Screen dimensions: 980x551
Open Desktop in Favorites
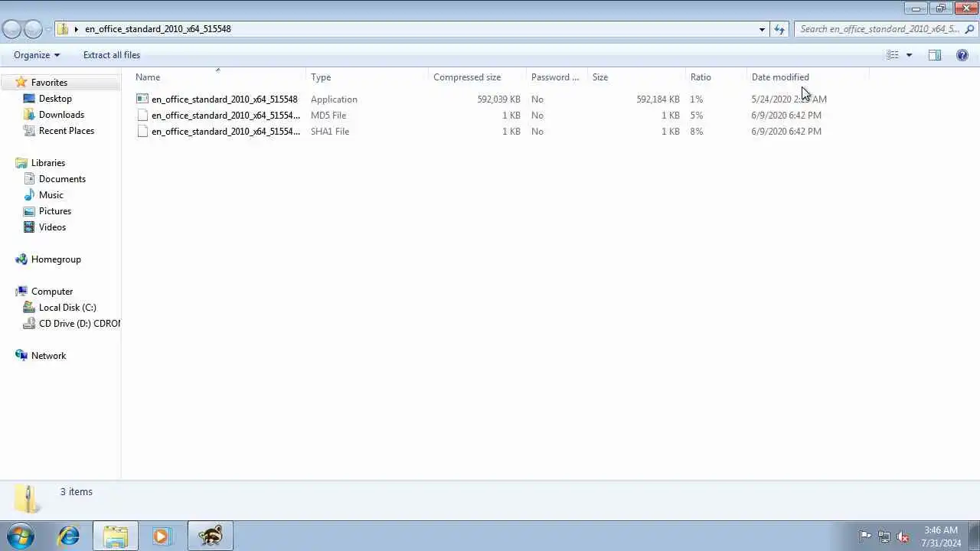coord(55,99)
